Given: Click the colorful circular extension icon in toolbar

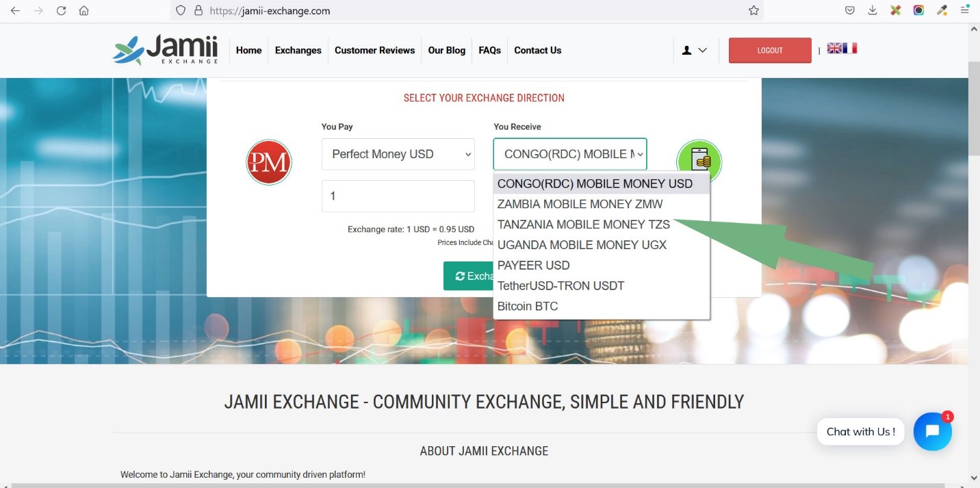Looking at the screenshot, I should [918, 11].
